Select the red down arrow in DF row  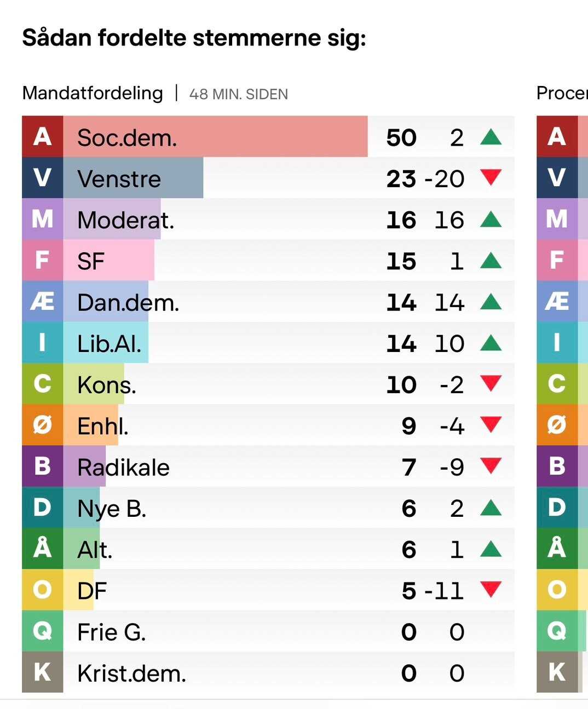tap(491, 589)
